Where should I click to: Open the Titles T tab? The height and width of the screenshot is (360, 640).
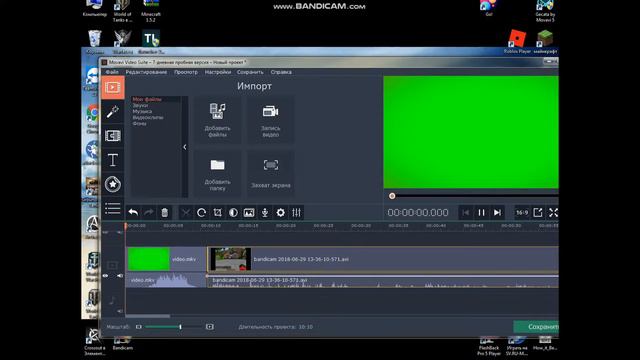[113, 160]
